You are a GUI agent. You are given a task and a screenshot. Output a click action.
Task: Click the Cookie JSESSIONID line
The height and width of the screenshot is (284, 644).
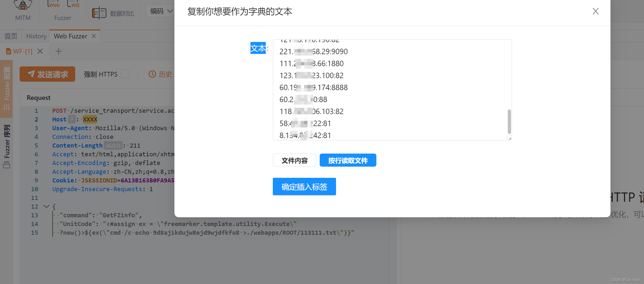coord(113,180)
